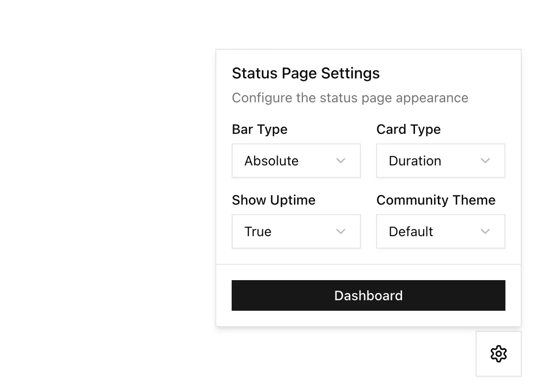The image size is (537, 392).
Task: Expand the Default theme chevron
Action: pyautogui.click(x=485, y=231)
